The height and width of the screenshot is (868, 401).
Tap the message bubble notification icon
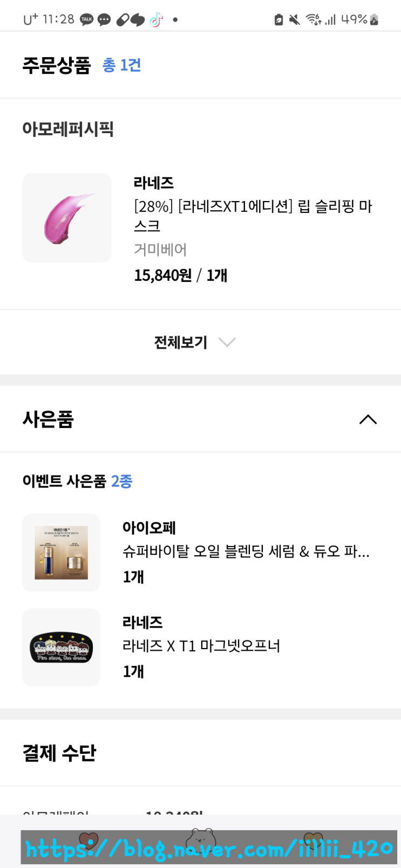click(104, 20)
